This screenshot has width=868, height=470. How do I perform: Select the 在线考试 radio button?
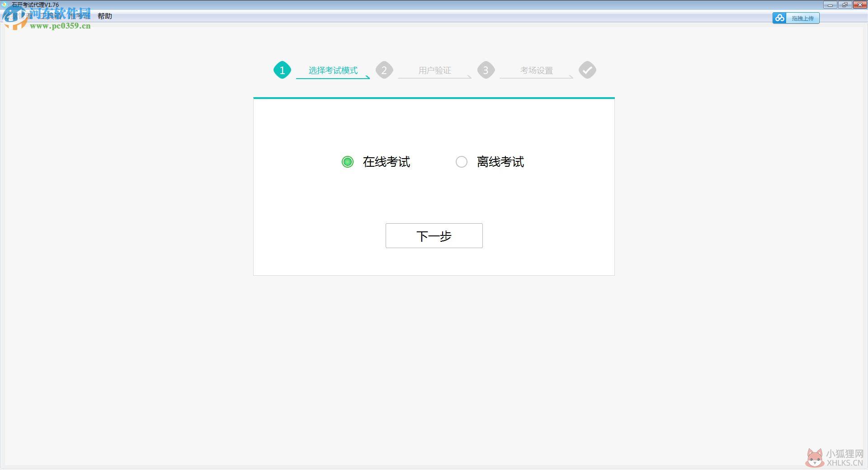pyautogui.click(x=348, y=162)
